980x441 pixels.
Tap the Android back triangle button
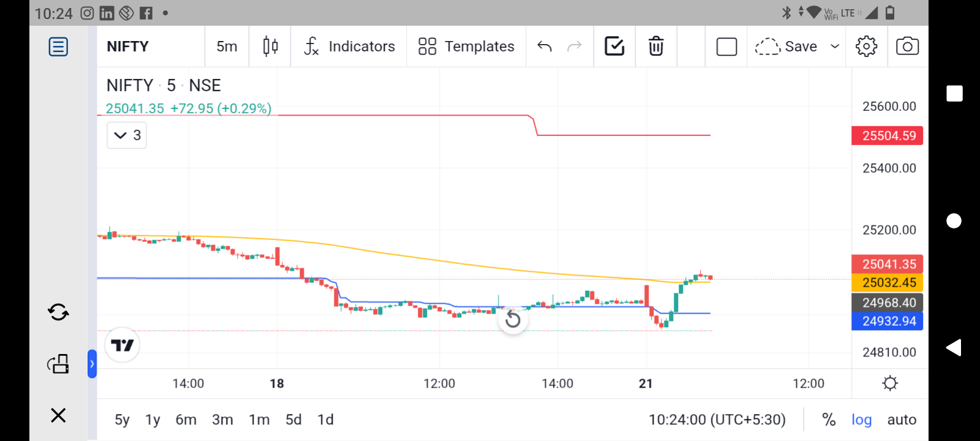click(954, 347)
